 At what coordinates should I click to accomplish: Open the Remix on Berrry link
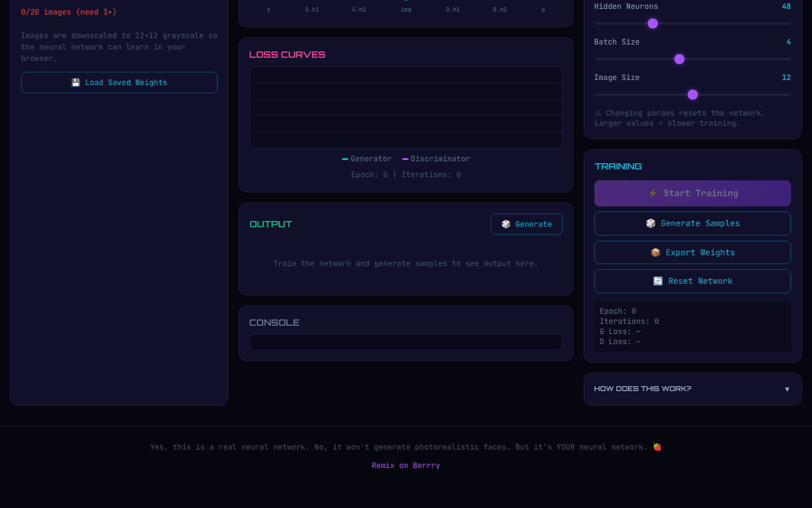click(x=405, y=465)
